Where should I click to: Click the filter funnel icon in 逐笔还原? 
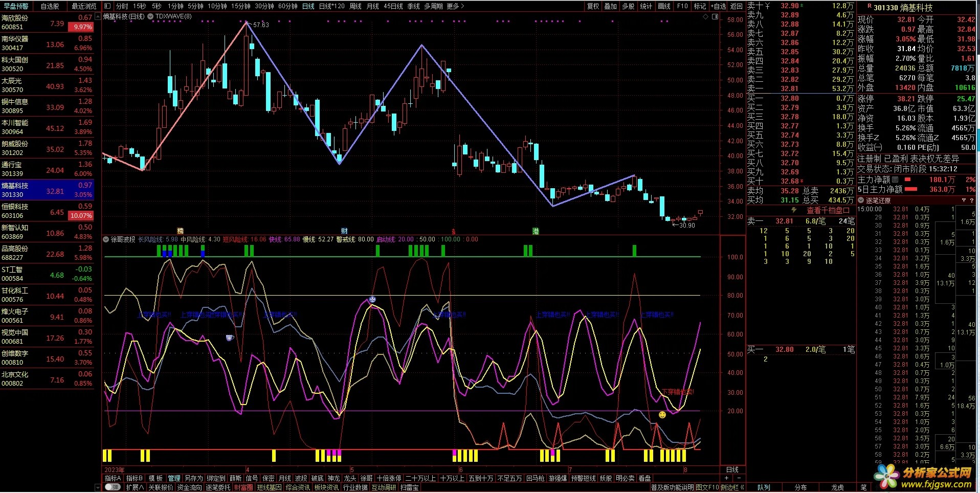(964, 200)
